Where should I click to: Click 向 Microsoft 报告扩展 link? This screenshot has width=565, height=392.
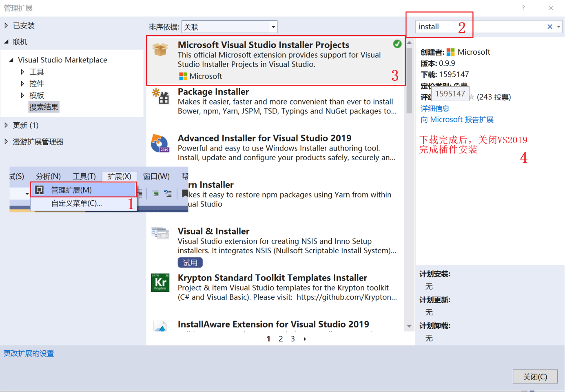(457, 120)
